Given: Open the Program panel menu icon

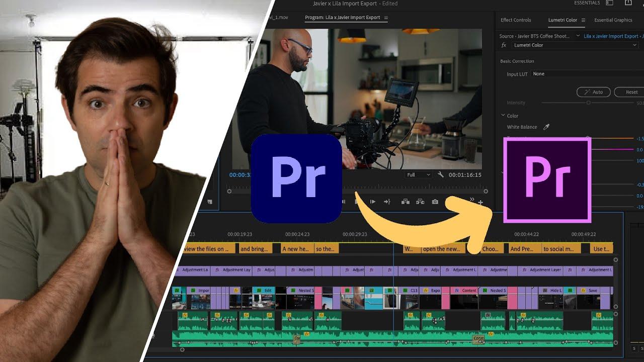Looking at the screenshot, I should pyautogui.click(x=386, y=18).
